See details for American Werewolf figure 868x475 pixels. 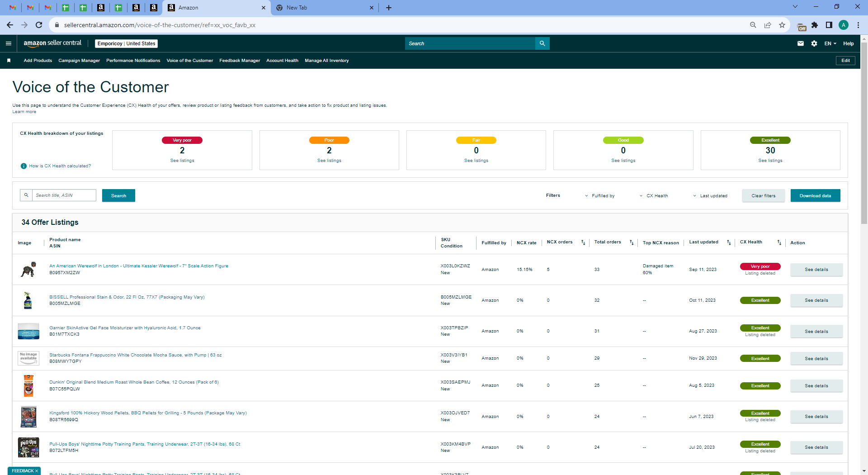(816, 270)
